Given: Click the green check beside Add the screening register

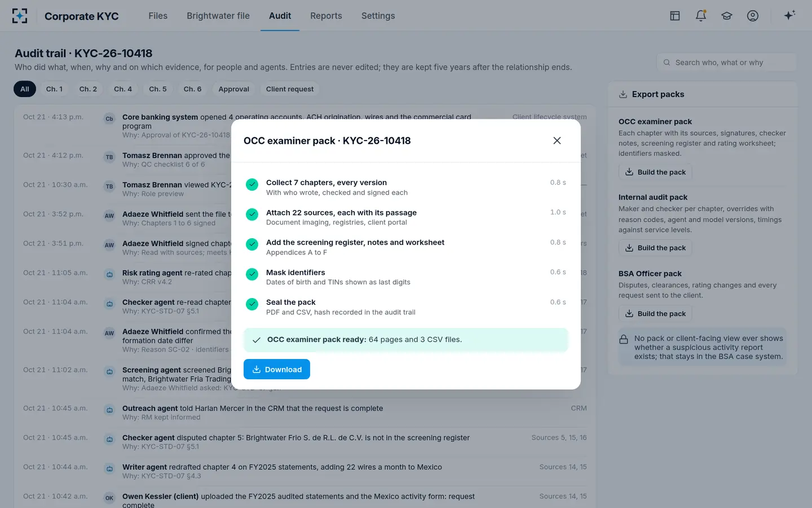Looking at the screenshot, I should tap(252, 244).
